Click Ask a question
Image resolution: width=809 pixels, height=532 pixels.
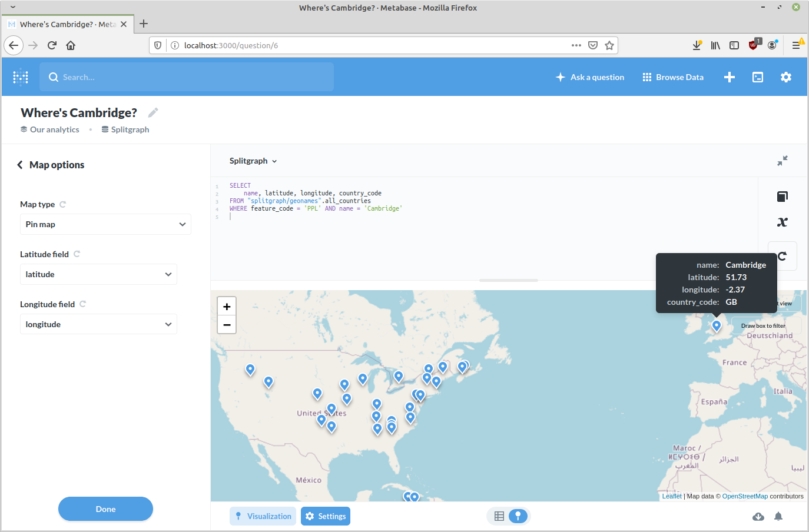click(590, 77)
